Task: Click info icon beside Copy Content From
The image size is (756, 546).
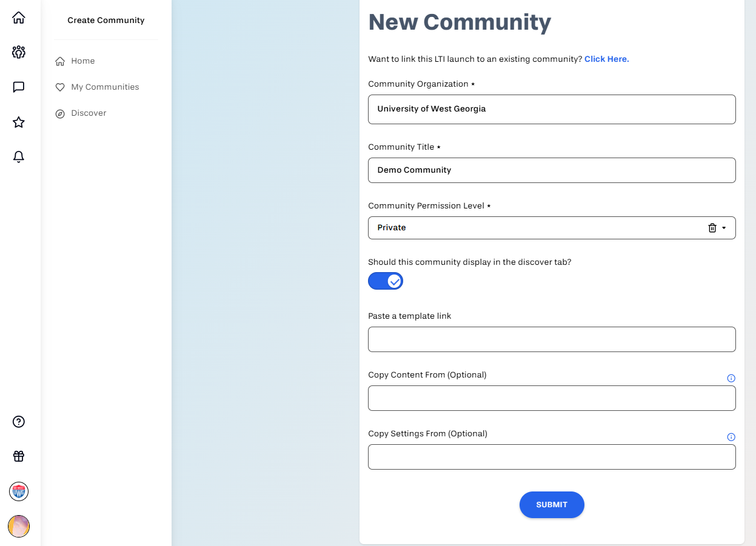Action: pyautogui.click(x=731, y=378)
